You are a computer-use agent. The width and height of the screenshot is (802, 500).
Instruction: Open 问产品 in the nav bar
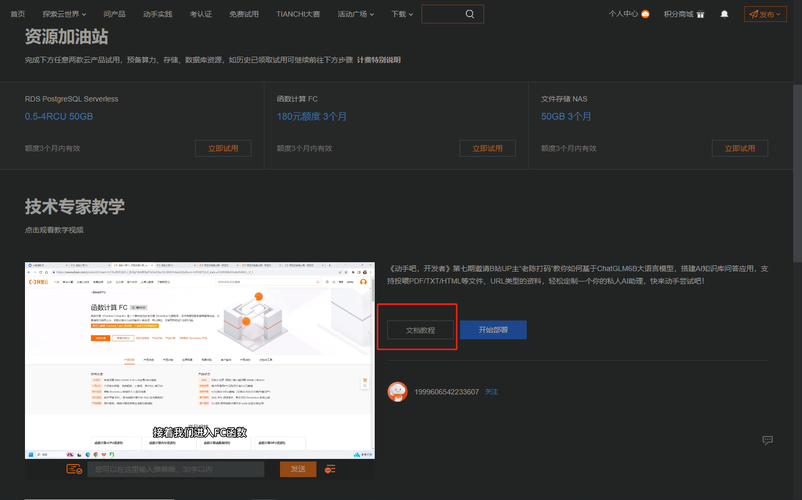(115, 14)
